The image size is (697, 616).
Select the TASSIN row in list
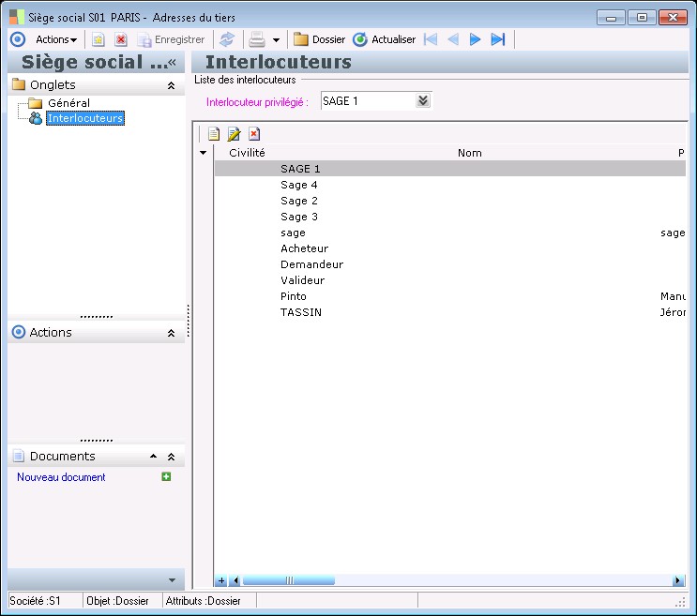(300, 312)
